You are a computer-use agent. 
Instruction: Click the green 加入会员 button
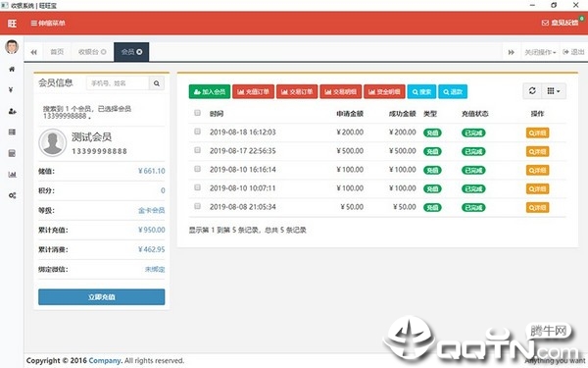point(210,91)
